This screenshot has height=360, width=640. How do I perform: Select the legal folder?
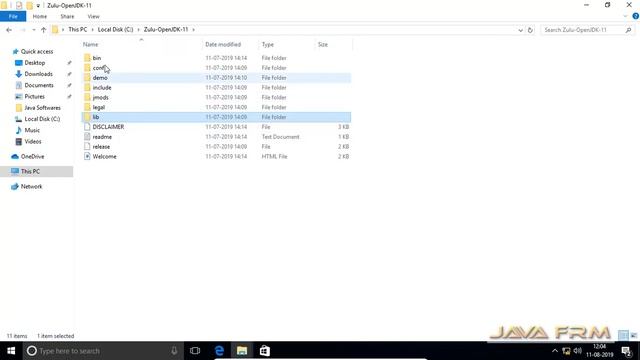click(98, 107)
